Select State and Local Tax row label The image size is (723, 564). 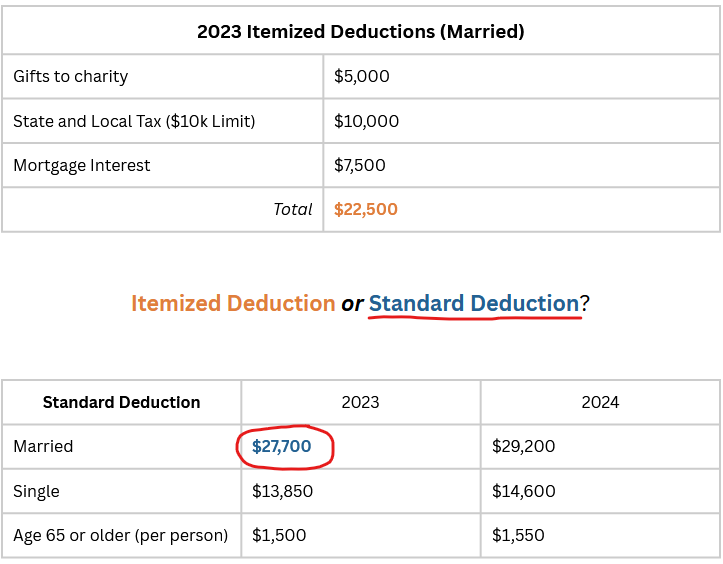click(134, 121)
